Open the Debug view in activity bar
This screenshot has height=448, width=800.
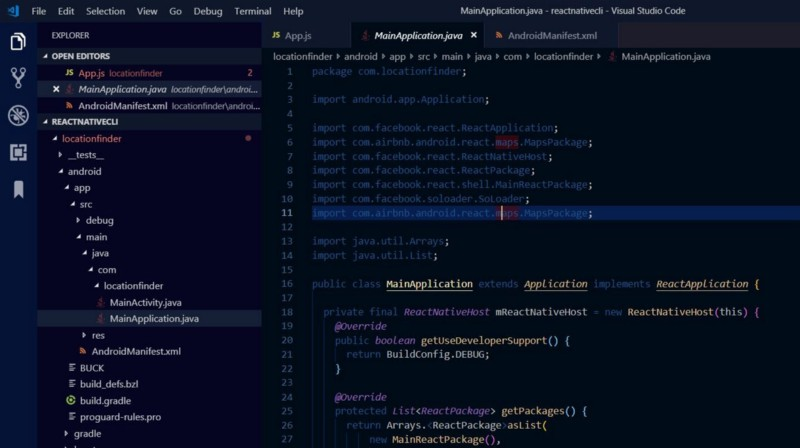18,115
